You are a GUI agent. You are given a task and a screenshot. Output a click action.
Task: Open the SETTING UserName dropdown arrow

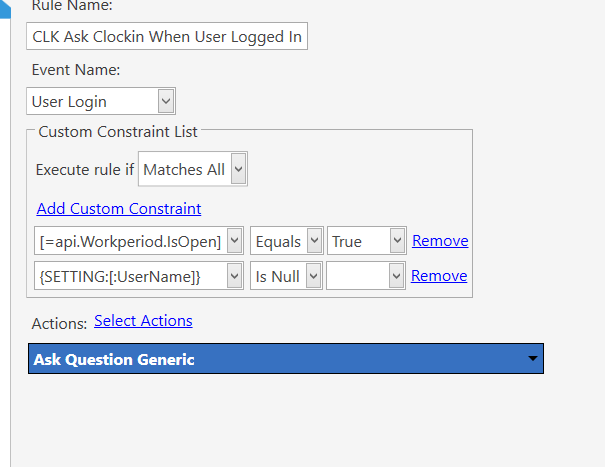234,276
